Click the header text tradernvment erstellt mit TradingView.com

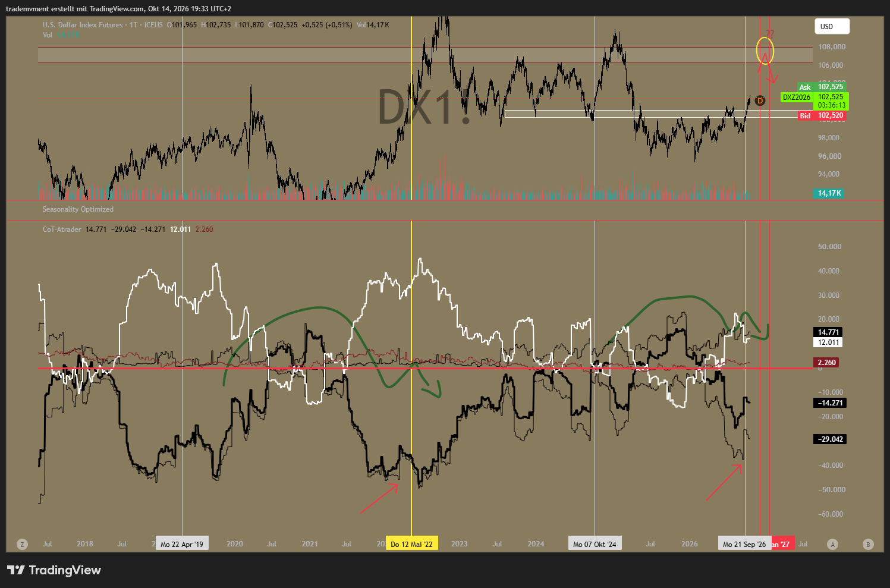point(76,9)
